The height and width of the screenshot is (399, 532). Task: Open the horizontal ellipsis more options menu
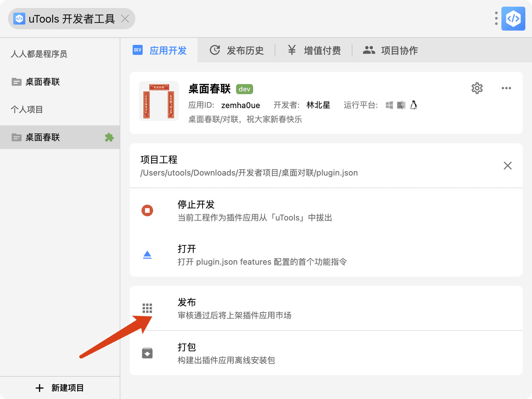click(x=506, y=88)
